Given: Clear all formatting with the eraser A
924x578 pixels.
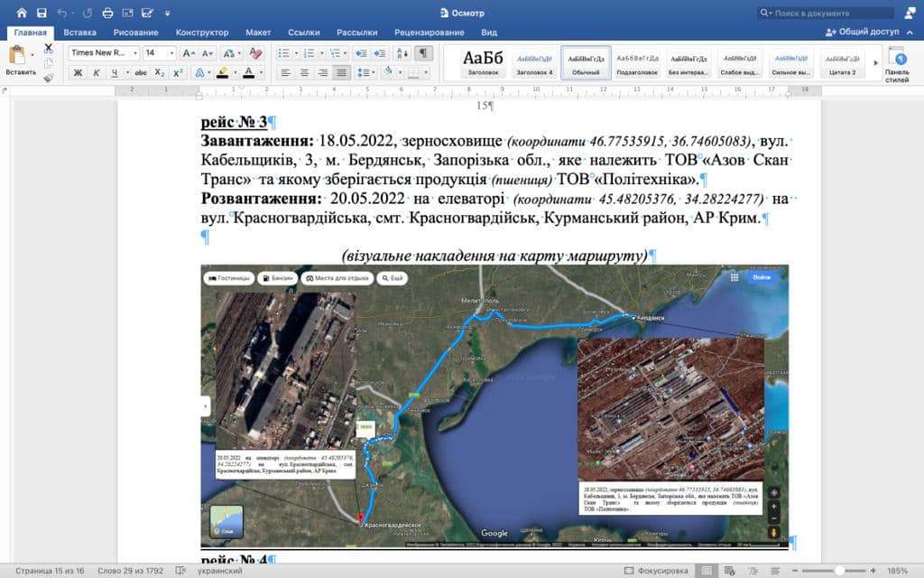Looking at the screenshot, I should (x=255, y=53).
